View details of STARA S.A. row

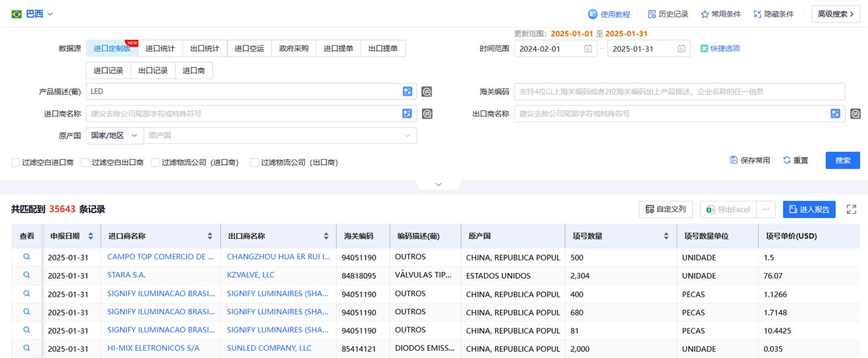pos(27,276)
